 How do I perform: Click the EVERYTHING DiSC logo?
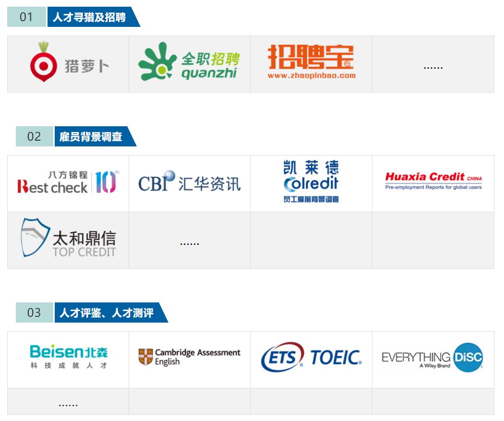tap(433, 358)
